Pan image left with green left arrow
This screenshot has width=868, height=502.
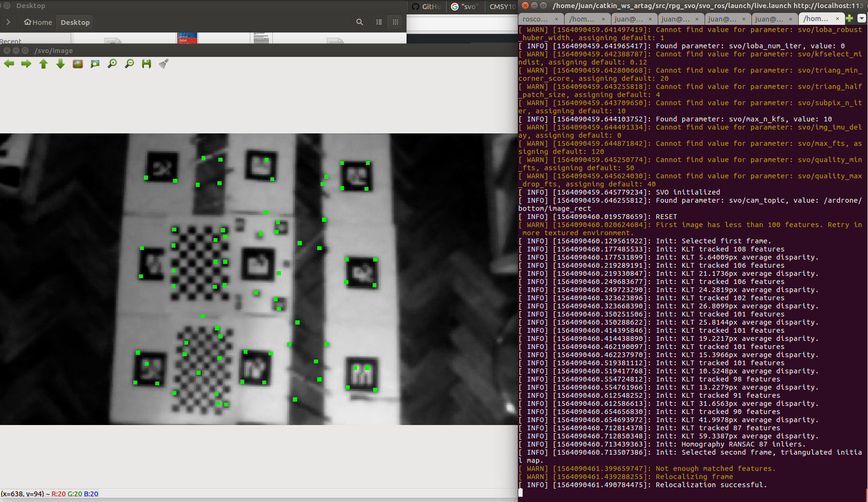pos(9,64)
